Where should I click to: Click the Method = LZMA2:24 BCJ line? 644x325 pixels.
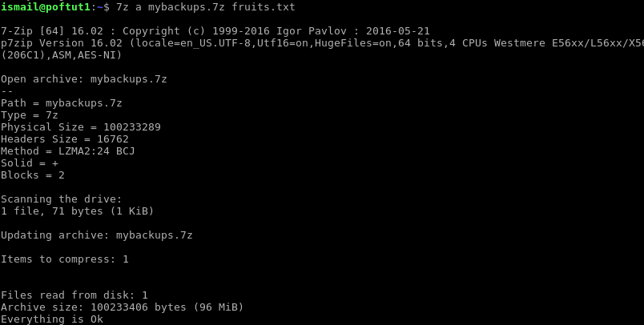click(68, 151)
